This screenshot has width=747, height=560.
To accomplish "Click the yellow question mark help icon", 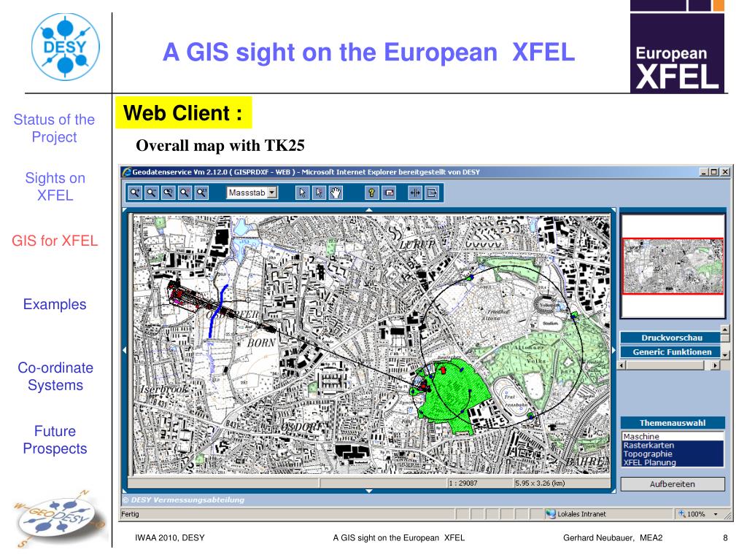I will click(371, 192).
